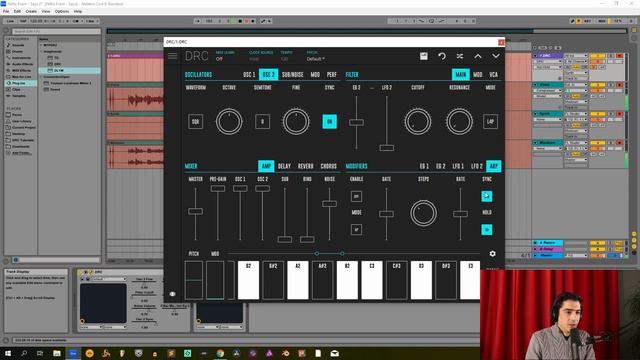Click the filter EG 2 slider handle
This screenshot has height=360, width=640.
click(x=356, y=122)
